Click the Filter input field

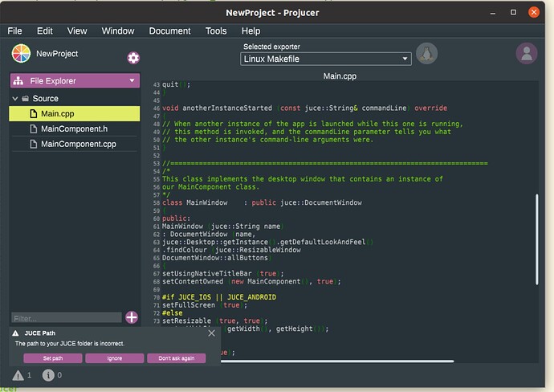pyautogui.click(x=67, y=317)
